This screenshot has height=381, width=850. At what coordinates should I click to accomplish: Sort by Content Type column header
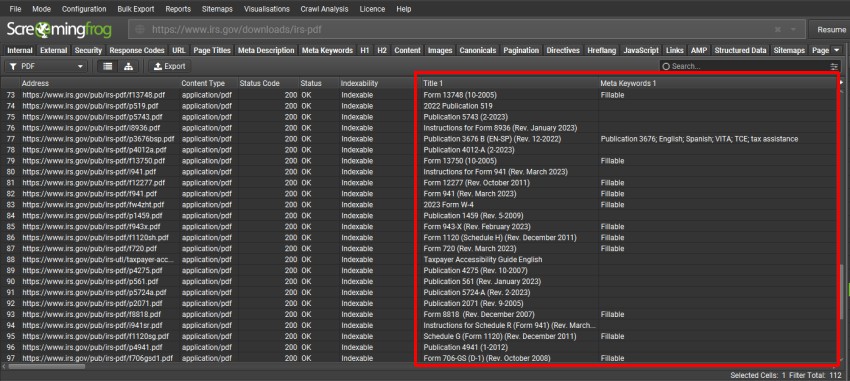(x=209, y=83)
